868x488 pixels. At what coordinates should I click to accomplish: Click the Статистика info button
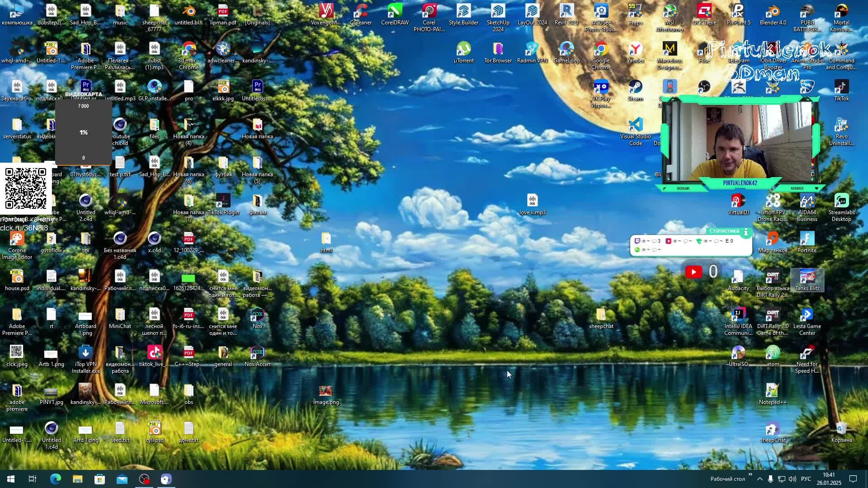pos(746,231)
